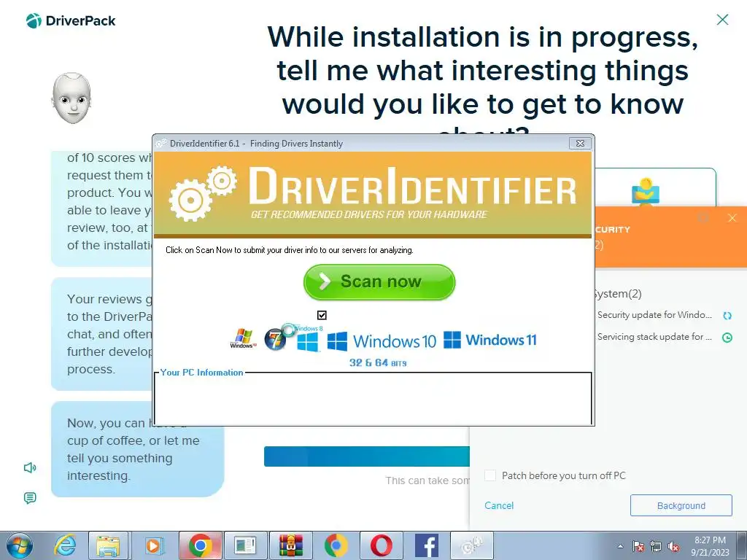Enable Patch before you turn off PC
This screenshot has height=560, width=747.
(x=490, y=475)
